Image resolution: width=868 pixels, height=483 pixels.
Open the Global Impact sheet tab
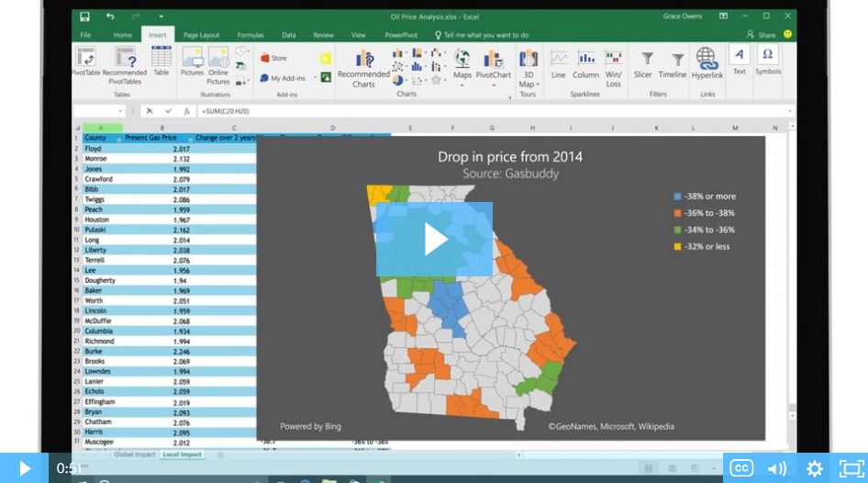(x=135, y=455)
